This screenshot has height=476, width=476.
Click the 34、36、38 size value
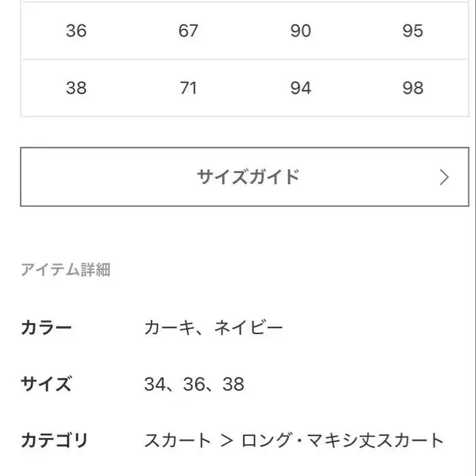tap(194, 384)
